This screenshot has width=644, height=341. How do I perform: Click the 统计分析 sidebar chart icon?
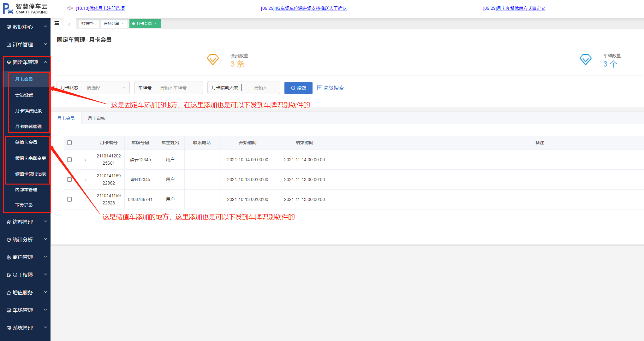[x=9, y=240]
